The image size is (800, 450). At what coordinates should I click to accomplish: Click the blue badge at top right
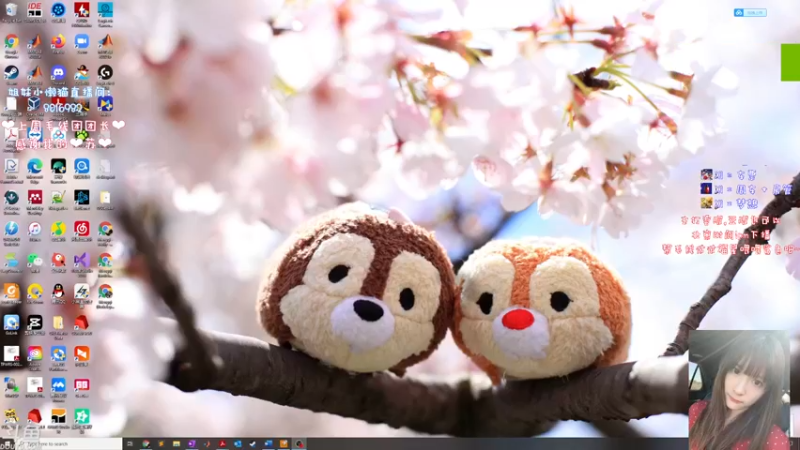tap(750, 12)
